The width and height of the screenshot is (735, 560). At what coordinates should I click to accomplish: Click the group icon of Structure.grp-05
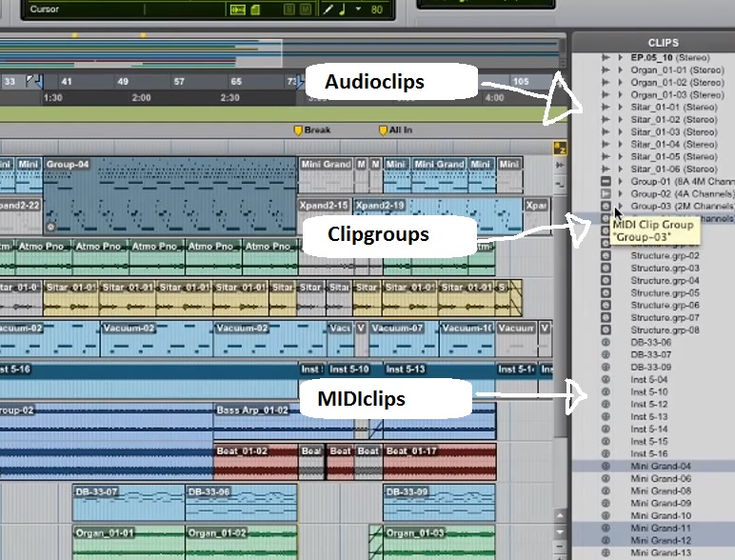pos(606,292)
